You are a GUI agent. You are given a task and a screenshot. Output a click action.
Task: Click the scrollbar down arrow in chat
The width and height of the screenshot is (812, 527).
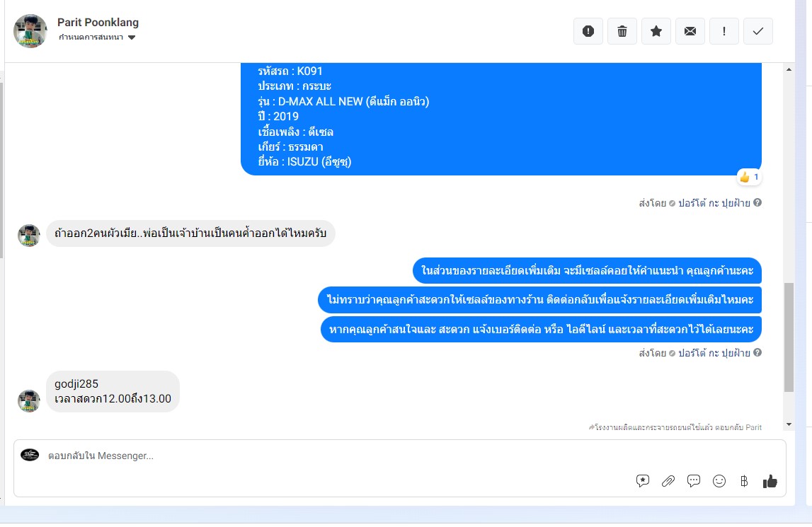point(789,424)
